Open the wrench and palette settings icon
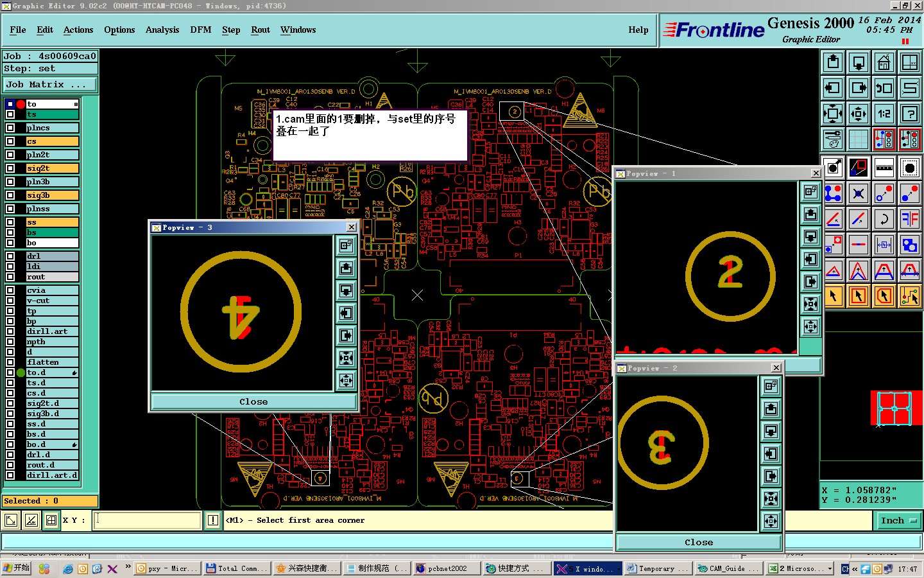Viewport: 924px width, 578px height. 833,139
